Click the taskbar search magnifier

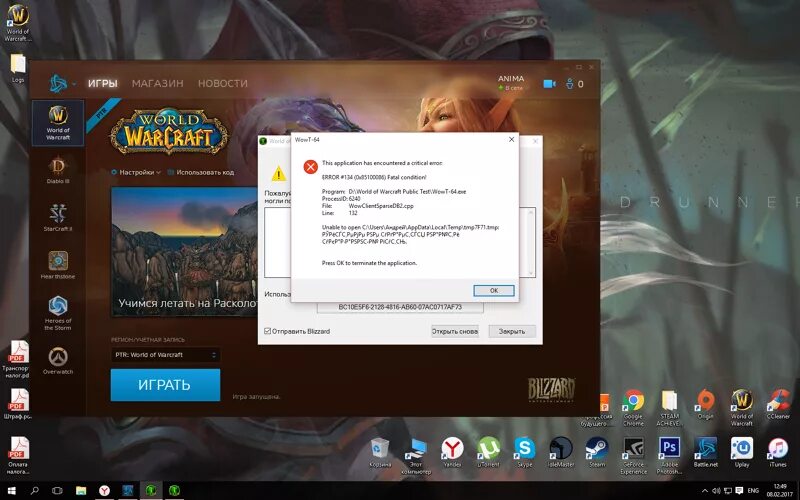[x=34, y=491]
